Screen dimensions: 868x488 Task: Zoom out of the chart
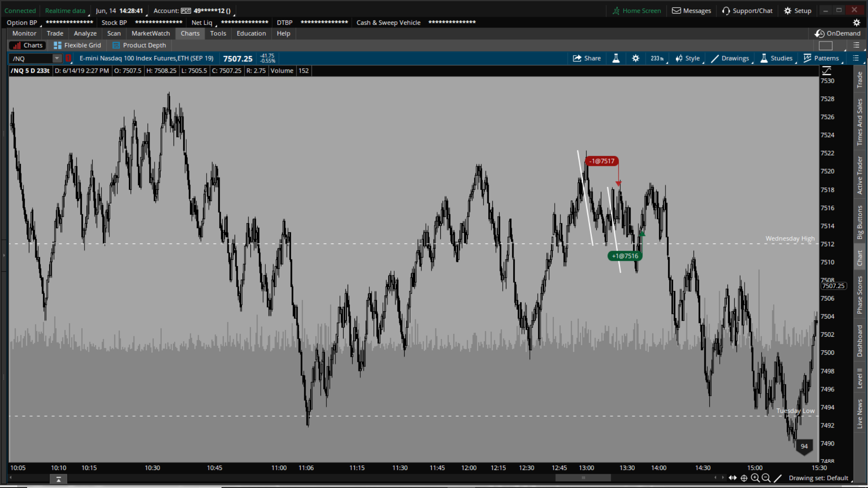tap(766, 478)
